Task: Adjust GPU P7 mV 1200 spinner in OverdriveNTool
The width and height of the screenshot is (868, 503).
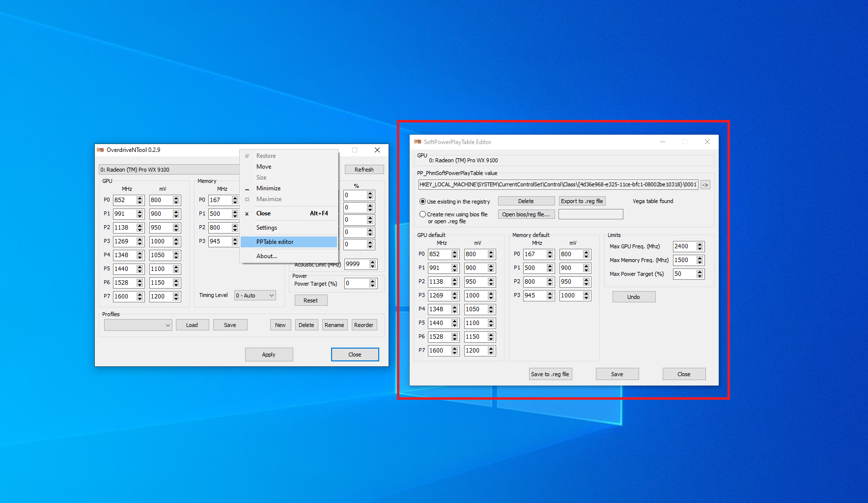Action: (176, 296)
